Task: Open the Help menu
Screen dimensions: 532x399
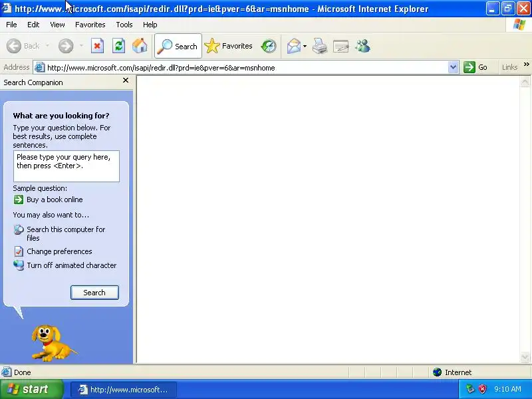Action: [x=150, y=25]
